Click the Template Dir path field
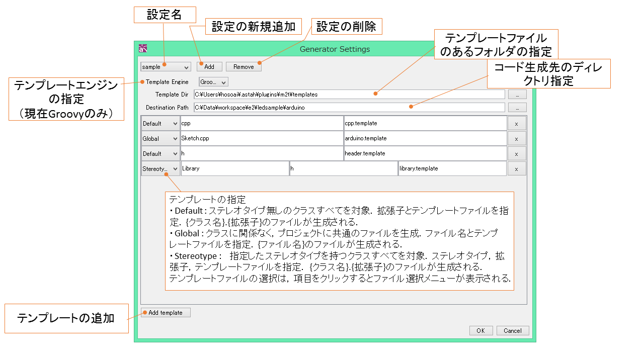 pos(349,94)
